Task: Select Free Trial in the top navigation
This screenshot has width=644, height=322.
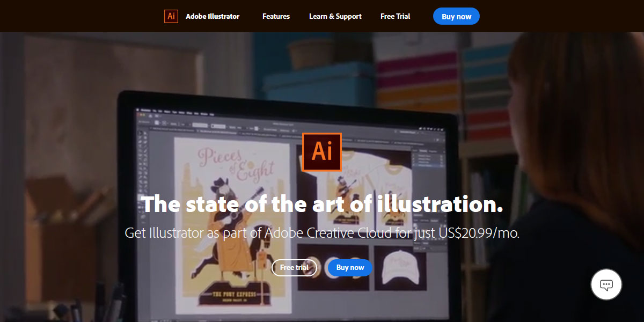Action: 395,16
